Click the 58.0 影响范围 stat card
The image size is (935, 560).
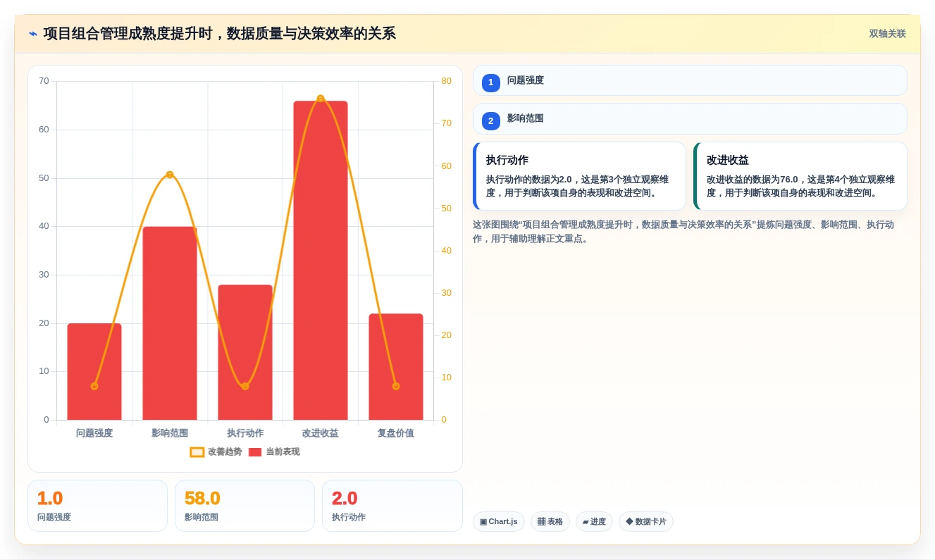point(244,506)
